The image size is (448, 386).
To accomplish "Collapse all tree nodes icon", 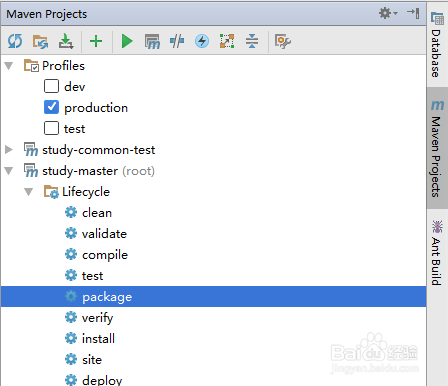I will [x=252, y=41].
